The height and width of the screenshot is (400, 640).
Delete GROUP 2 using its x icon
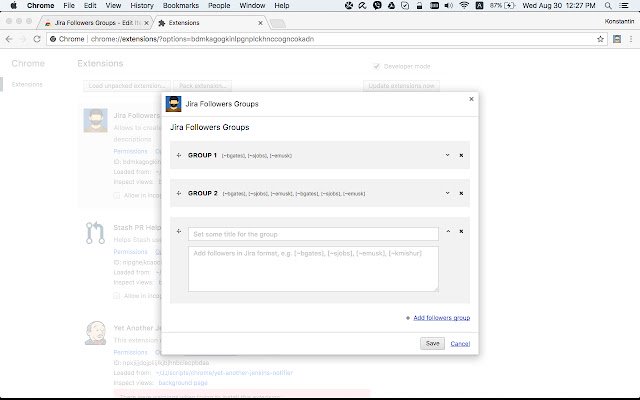[461, 193]
